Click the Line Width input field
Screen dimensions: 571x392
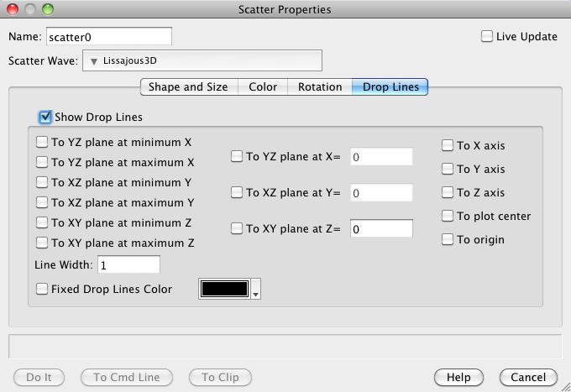tap(128, 264)
